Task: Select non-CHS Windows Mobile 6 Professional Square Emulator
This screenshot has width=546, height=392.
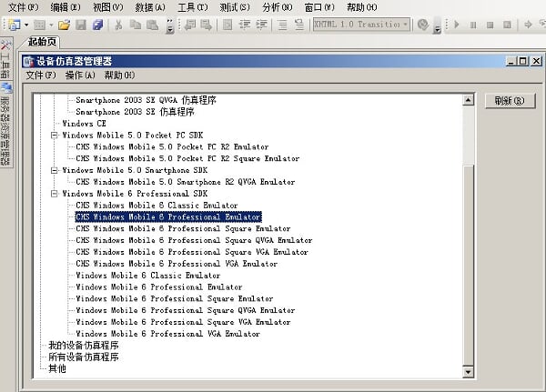Action: click(175, 298)
